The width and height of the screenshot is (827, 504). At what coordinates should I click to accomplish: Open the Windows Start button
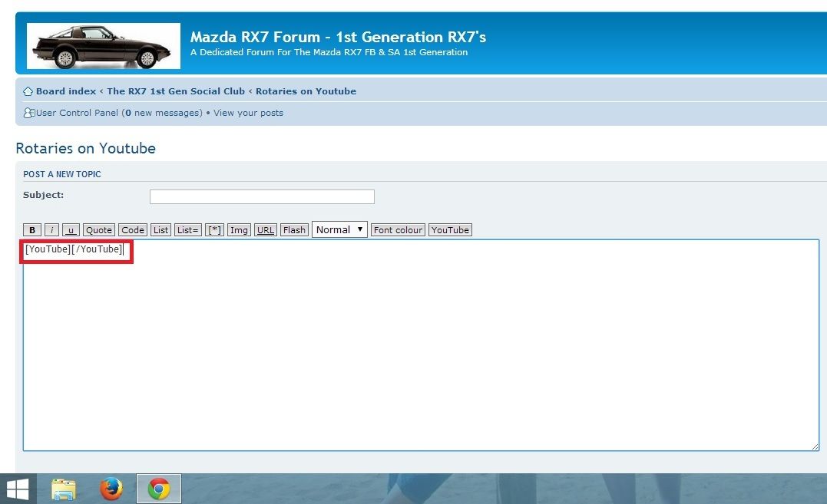(x=18, y=489)
